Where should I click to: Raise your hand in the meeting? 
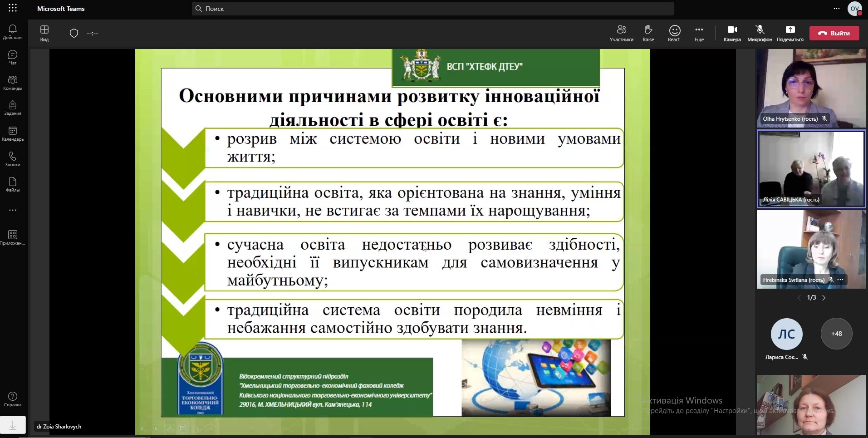tap(648, 33)
